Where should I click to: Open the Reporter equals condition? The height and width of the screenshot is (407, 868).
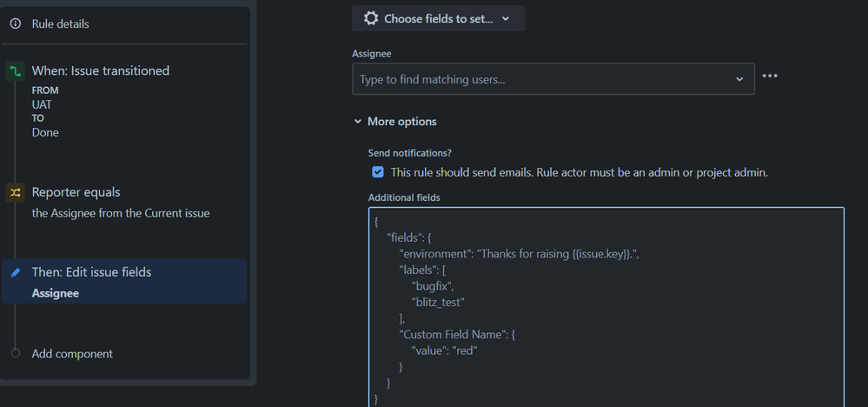coord(76,192)
